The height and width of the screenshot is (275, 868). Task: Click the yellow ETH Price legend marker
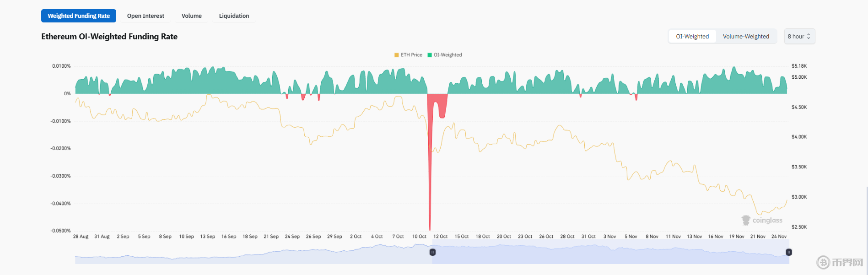(397, 55)
